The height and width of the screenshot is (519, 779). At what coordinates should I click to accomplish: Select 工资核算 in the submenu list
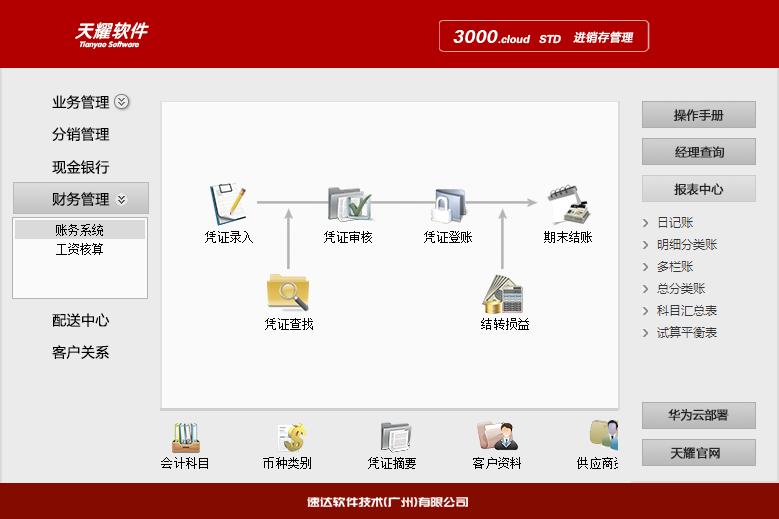(79, 249)
